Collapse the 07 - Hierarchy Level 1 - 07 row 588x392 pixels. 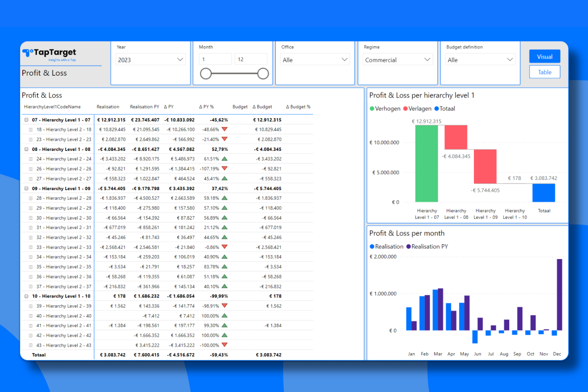(x=27, y=120)
